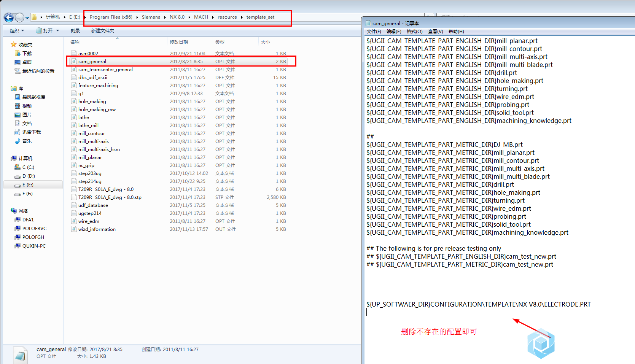Screen dimensions: 635x364
Task: Select 收藏夹 star icon in sidebar
Action: point(14,45)
